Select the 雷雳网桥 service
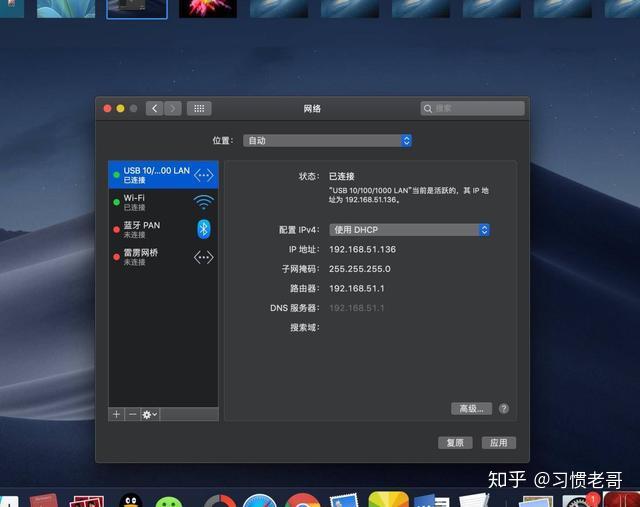 (163, 257)
